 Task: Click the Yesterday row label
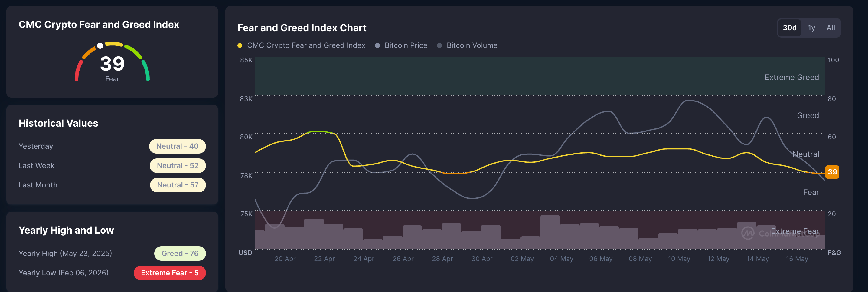(36, 146)
